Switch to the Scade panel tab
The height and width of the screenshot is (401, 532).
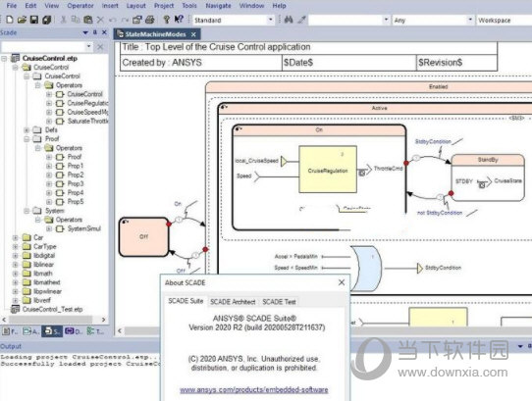coord(52,331)
